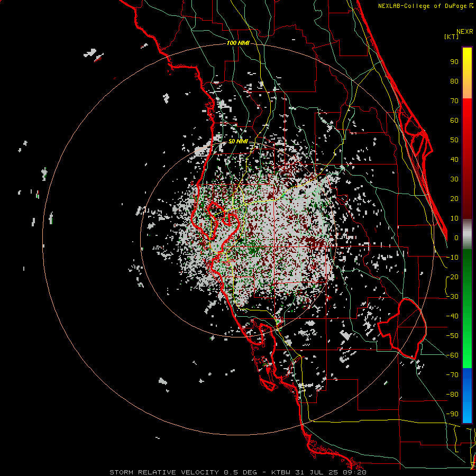The image size is (476, 476).
Task: Click the -80 value on the velocity scale
Action: click(x=452, y=395)
